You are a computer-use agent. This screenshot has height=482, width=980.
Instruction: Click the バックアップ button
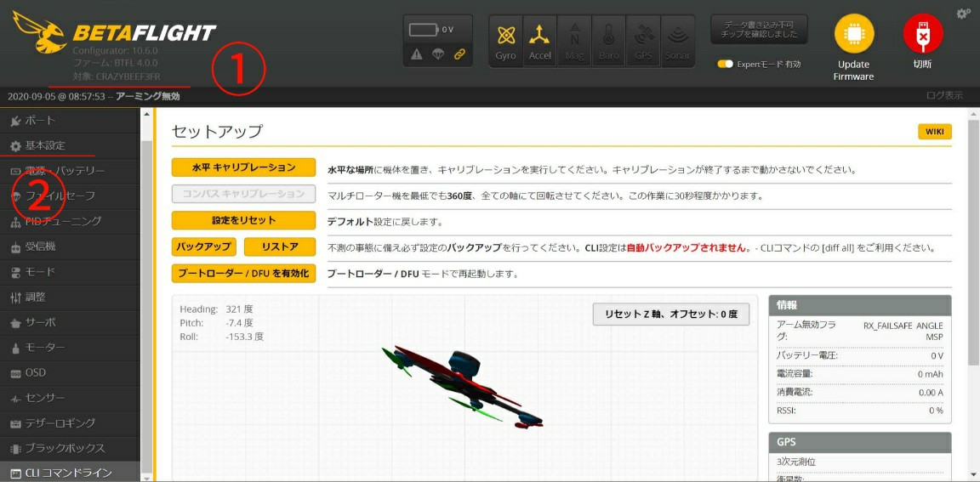[204, 247]
